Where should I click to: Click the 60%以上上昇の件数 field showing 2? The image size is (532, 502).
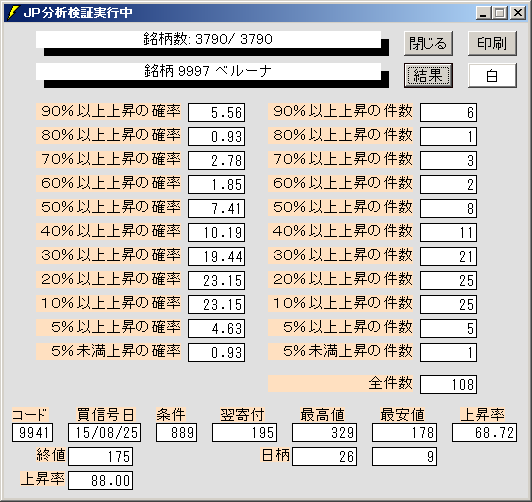[x=448, y=184]
